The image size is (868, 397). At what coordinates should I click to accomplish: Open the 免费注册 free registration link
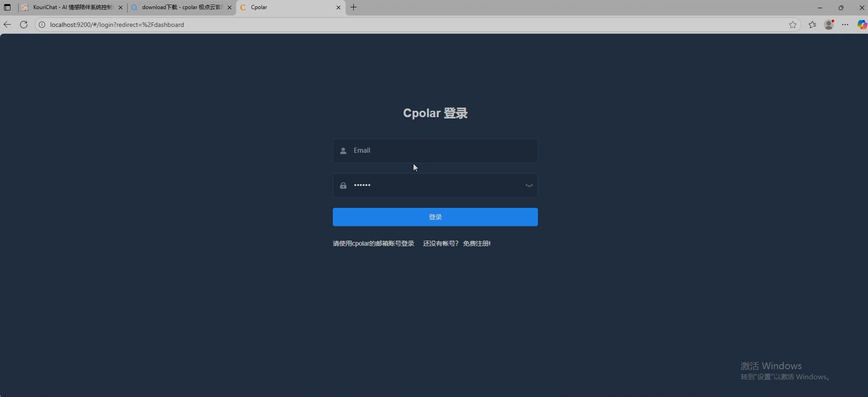pyautogui.click(x=476, y=243)
